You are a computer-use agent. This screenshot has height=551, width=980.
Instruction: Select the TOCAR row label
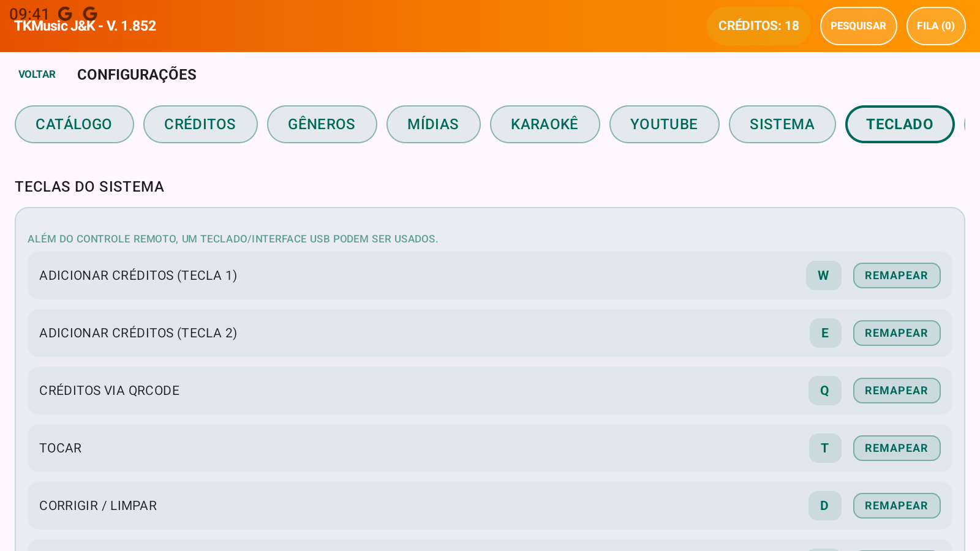tap(60, 448)
